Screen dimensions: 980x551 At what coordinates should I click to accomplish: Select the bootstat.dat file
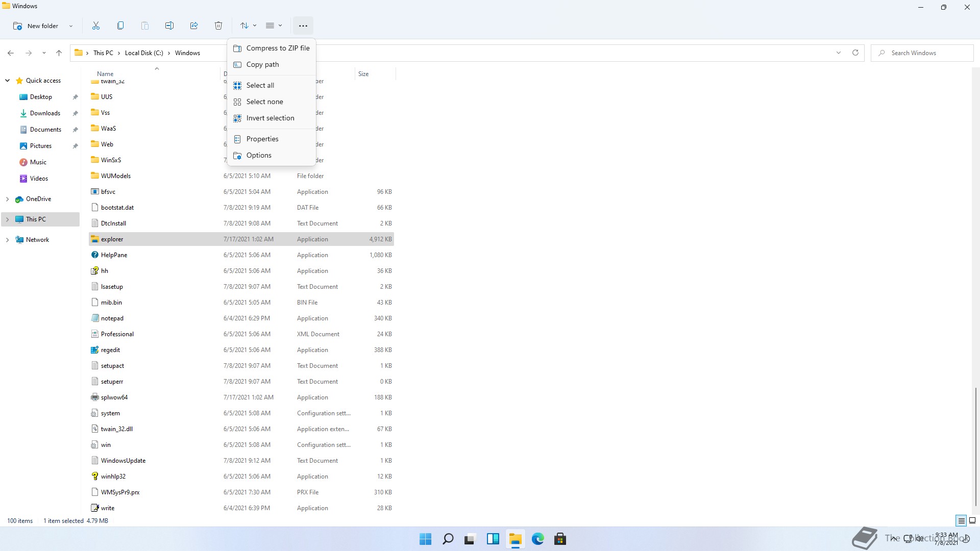(241, 208)
